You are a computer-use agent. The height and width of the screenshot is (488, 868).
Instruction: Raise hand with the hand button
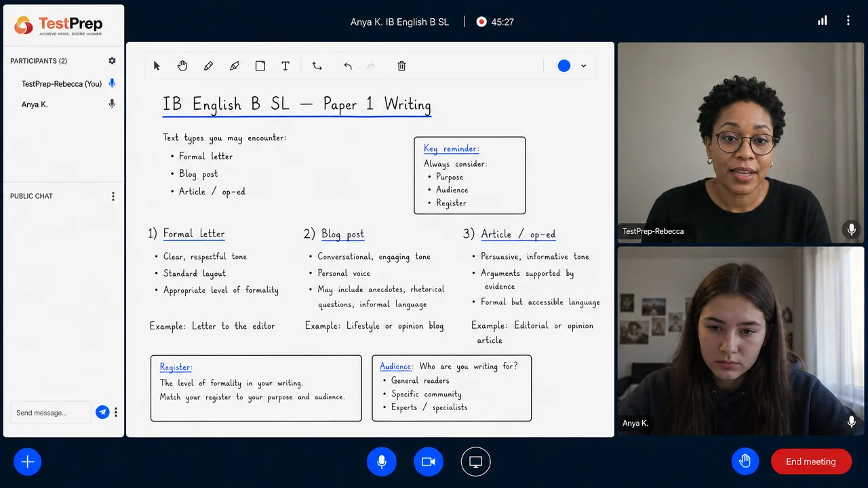[745, 462]
